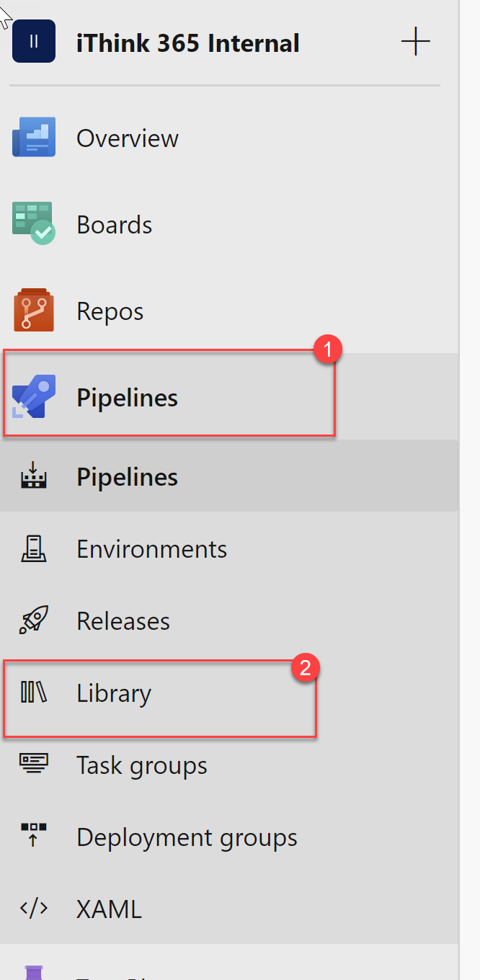Click the Releases rocket icon
The height and width of the screenshot is (980, 480).
(34, 620)
